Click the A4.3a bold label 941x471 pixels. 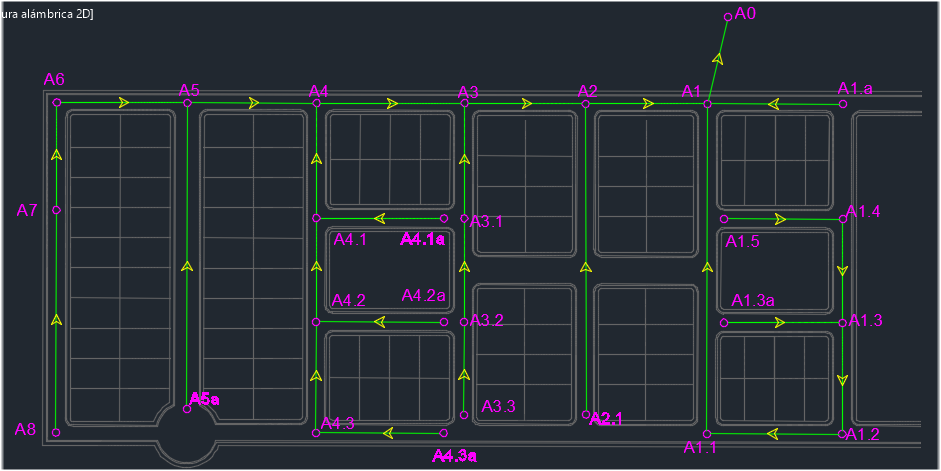[x=454, y=456]
